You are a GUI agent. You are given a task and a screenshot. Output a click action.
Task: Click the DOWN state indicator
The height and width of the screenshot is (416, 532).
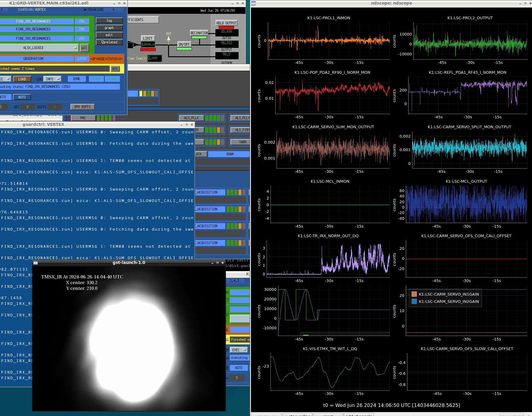(x=229, y=154)
